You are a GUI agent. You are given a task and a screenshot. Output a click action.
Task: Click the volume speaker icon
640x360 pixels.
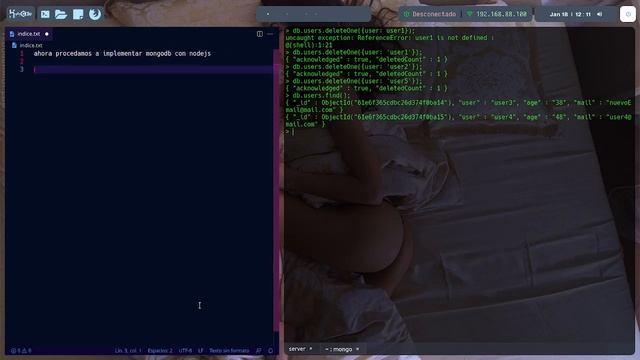pyautogui.click(x=599, y=14)
